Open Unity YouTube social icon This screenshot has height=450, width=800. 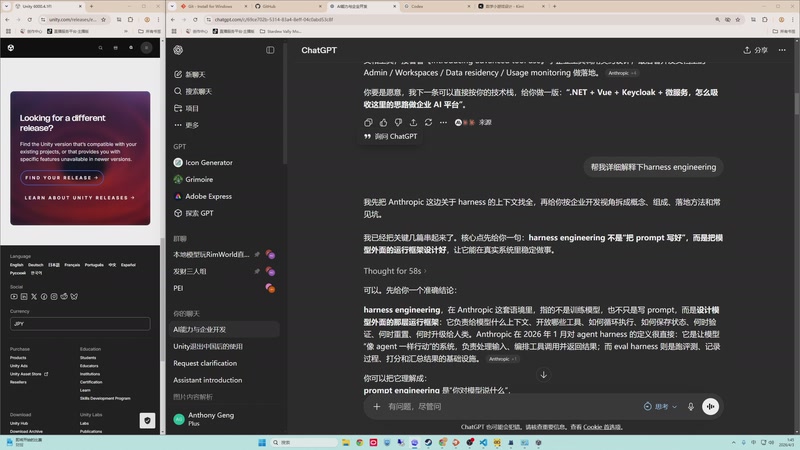click(x=14, y=296)
